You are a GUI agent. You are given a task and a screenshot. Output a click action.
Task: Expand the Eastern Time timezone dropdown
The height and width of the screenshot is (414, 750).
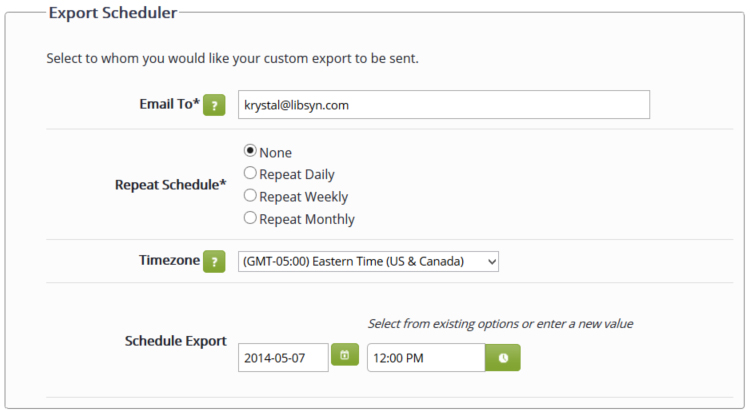click(x=368, y=261)
